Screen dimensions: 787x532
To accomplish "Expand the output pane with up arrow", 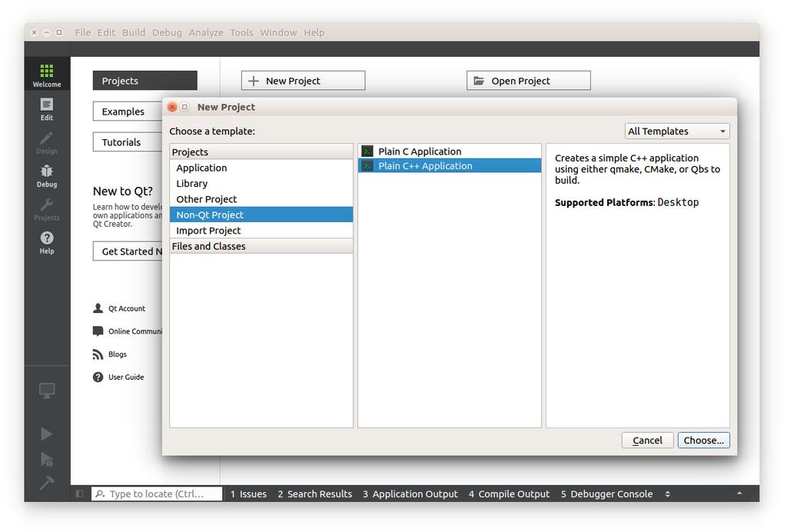I will (x=739, y=494).
